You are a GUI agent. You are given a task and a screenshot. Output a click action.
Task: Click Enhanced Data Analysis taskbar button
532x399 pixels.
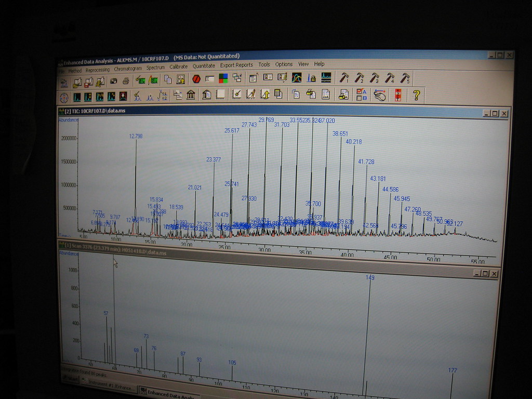pos(167,395)
